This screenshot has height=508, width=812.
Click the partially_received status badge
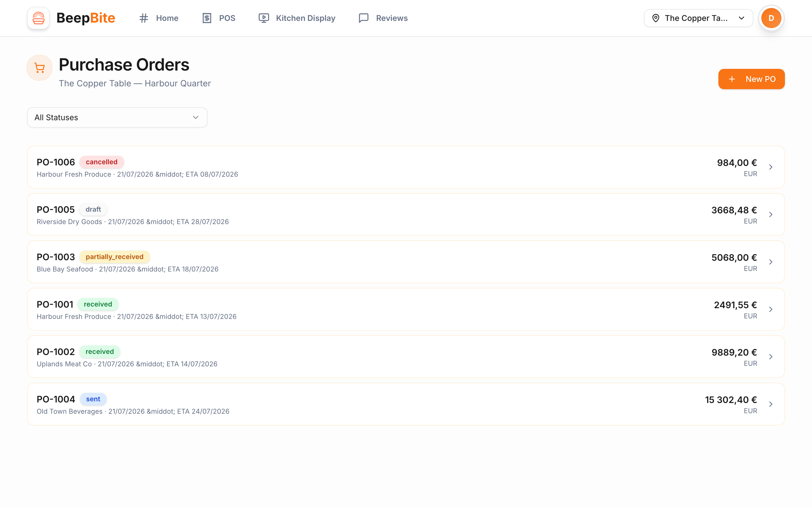114,257
